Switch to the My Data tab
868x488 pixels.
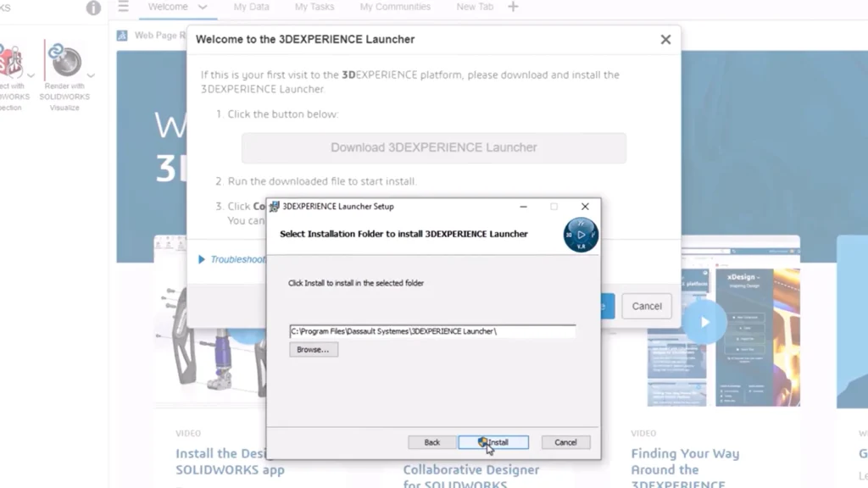(x=251, y=7)
